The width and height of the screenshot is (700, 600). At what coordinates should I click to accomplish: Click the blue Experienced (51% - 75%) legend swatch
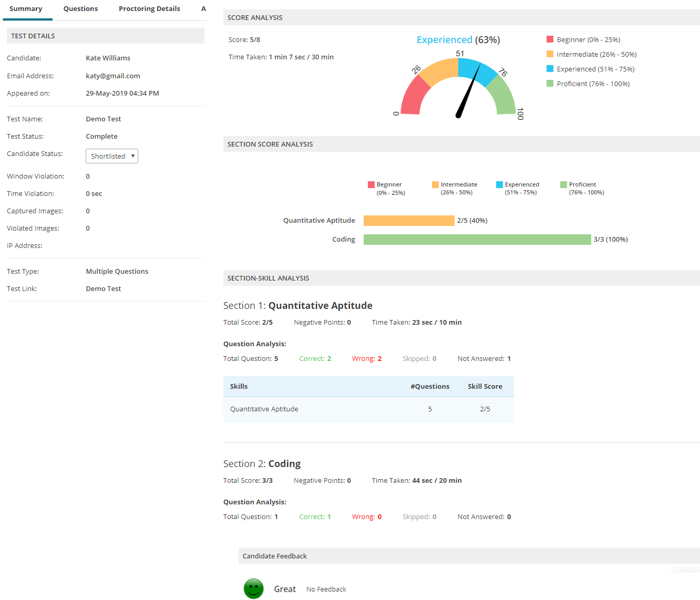coord(550,69)
